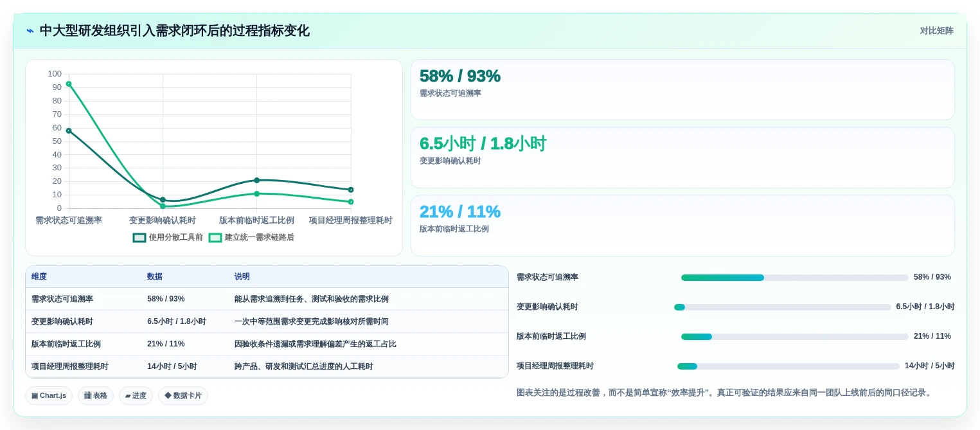Image resolution: width=980 pixels, height=430 pixels.
Task: Click description 能从需求追溯到任务、测试和验收的需求比例
Action: 312,300
